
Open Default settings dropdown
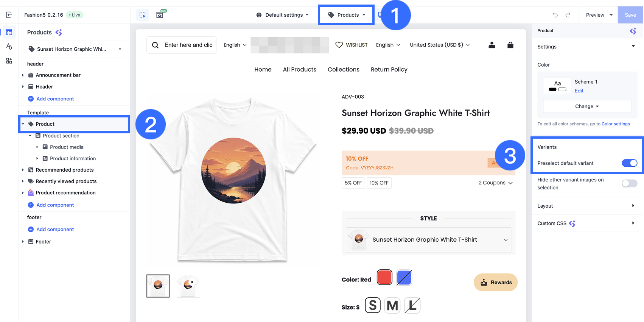coord(282,15)
